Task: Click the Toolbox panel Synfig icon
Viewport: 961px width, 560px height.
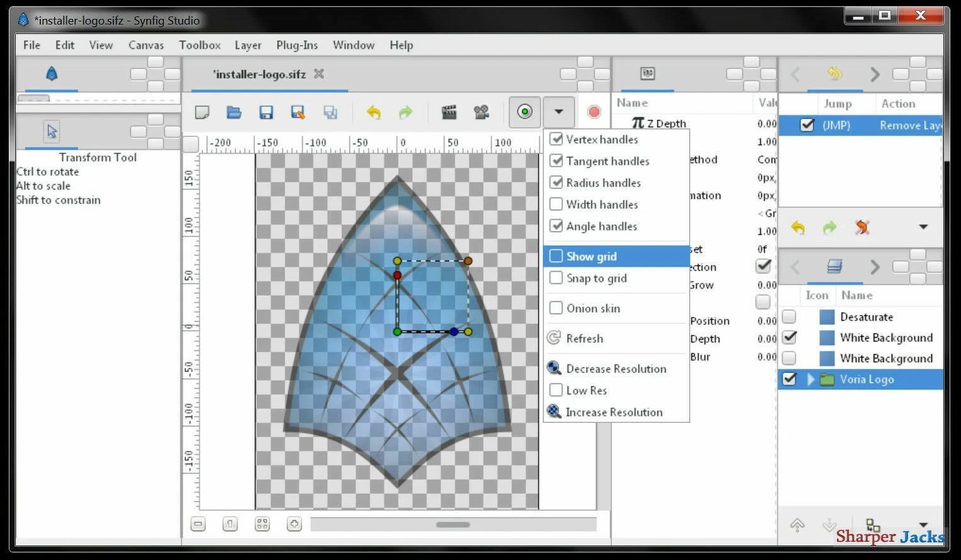Action: coord(52,74)
